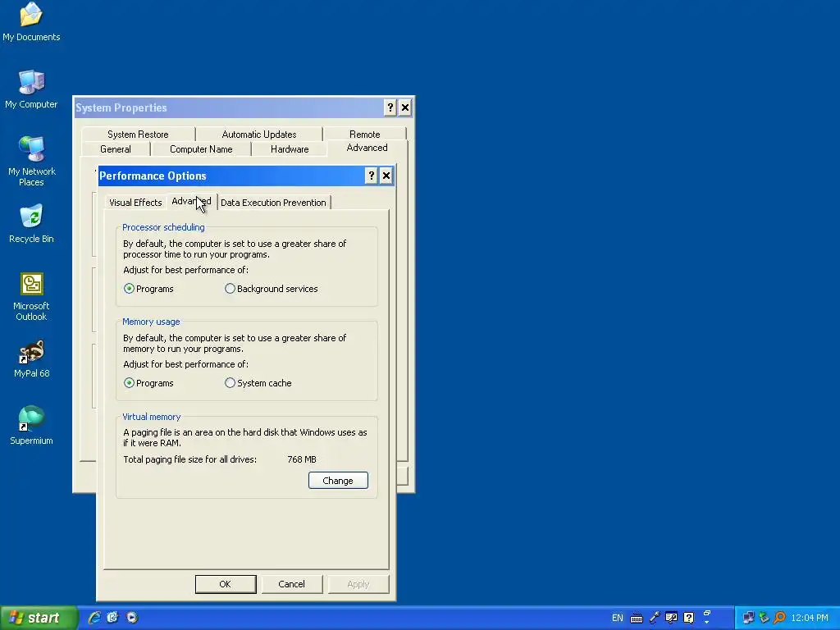Open the language bar Tools icon
This screenshot has height=630, width=840.
point(671,619)
